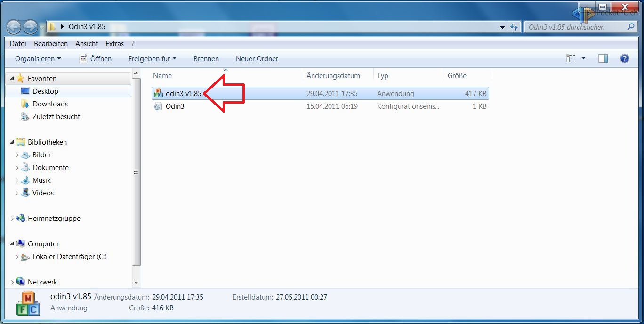This screenshot has width=644, height=324.
Task: Click the Konfigurationseins... type cell
Action: [408, 106]
